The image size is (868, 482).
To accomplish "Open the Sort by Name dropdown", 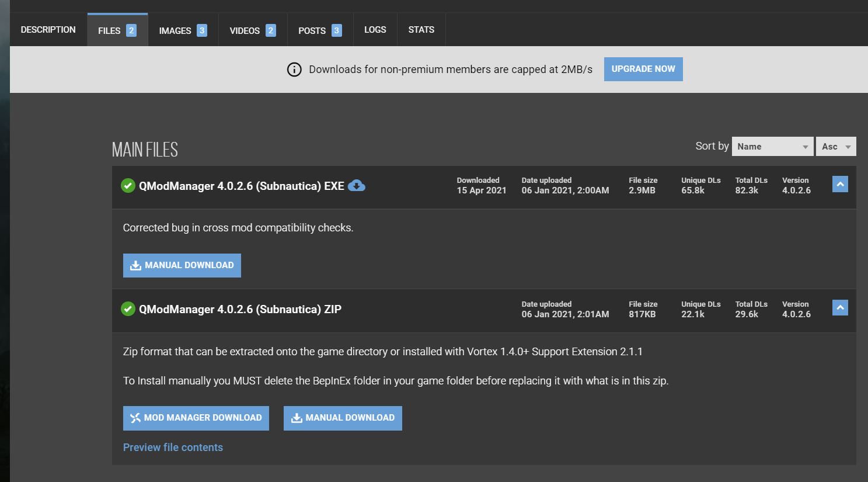I will (773, 147).
